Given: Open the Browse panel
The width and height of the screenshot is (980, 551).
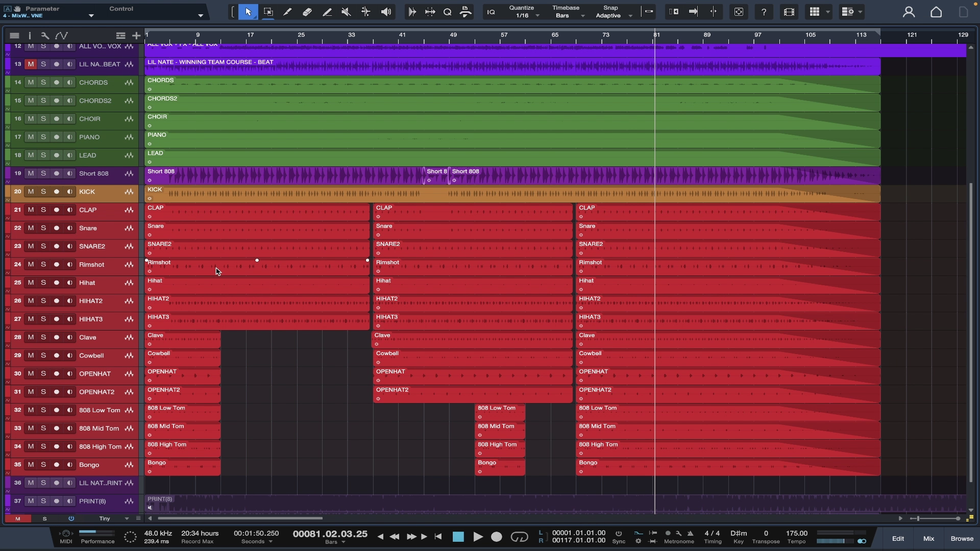Looking at the screenshot, I should click(962, 538).
